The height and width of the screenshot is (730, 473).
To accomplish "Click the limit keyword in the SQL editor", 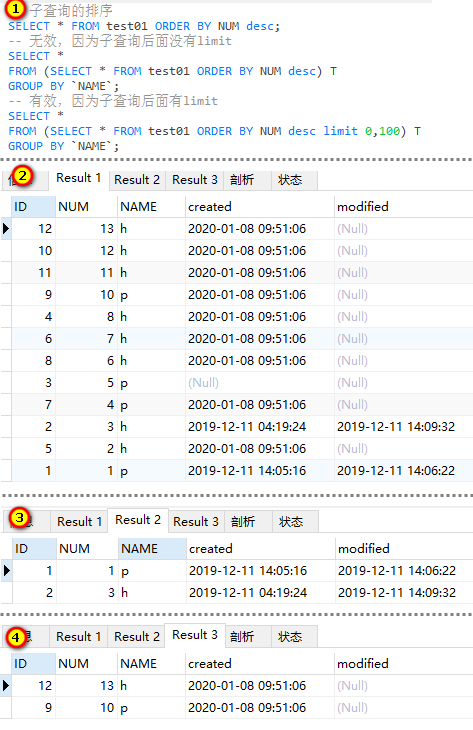I will click(x=341, y=131).
